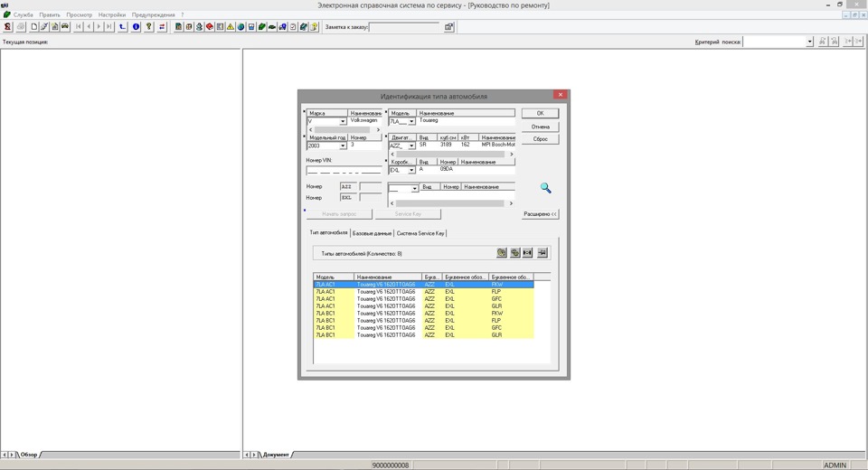Click the checklist icon in toolbar
This screenshot has height=470, width=868.
[x=293, y=26]
